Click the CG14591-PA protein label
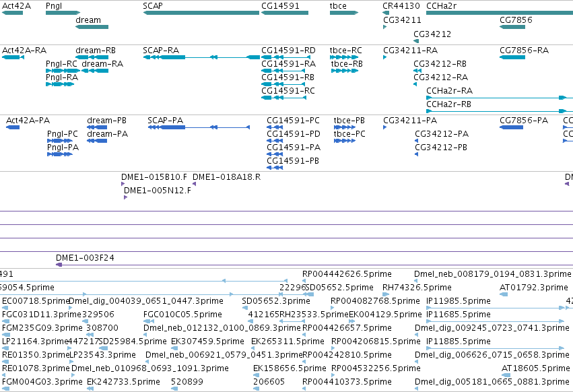 [x=294, y=148]
